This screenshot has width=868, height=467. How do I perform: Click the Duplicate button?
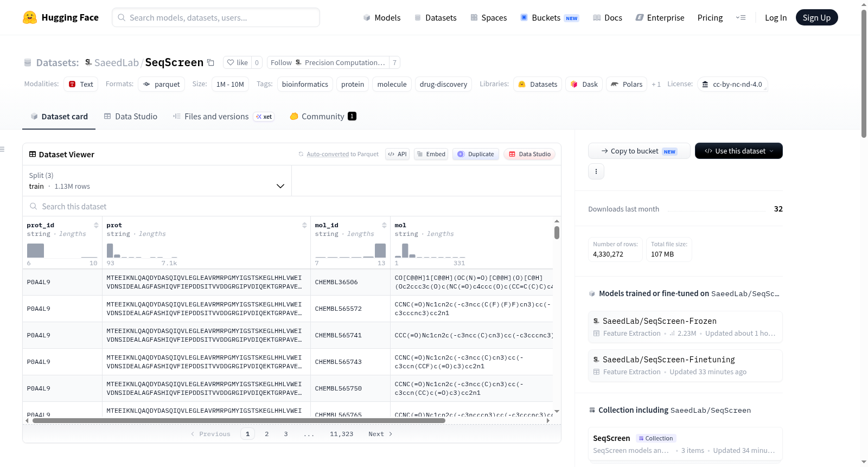pyautogui.click(x=476, y=154)
